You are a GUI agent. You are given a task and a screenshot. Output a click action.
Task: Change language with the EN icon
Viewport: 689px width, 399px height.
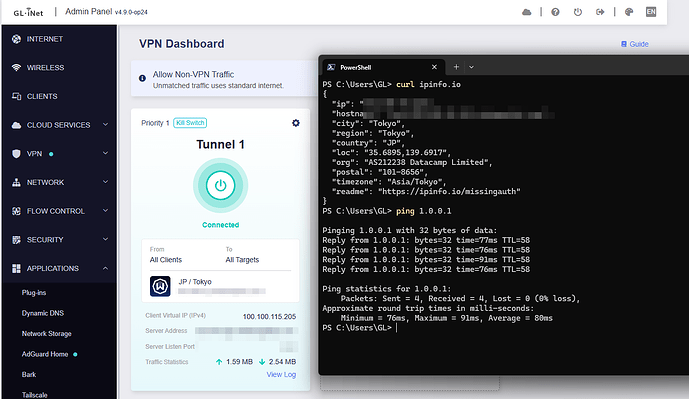651,12
